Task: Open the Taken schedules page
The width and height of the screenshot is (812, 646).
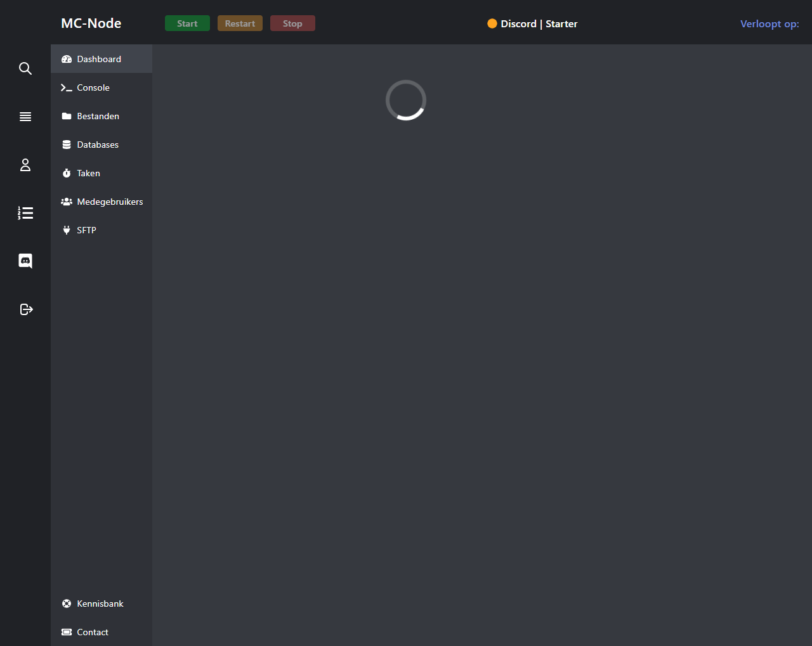Action: point(88,173)
